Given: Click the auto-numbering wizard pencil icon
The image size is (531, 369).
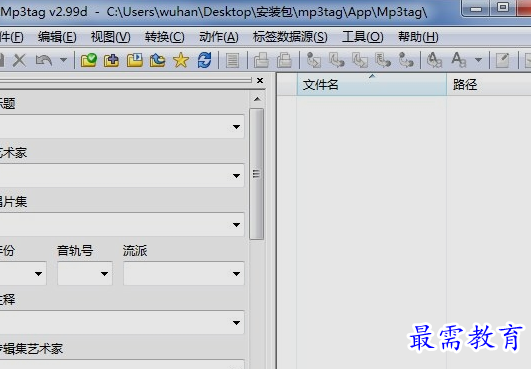Looking at the screenshot, I should click(502, 61).
